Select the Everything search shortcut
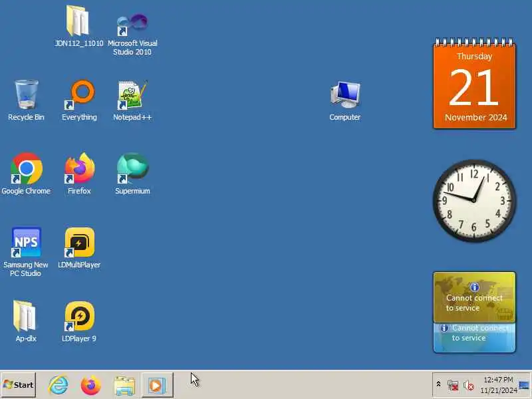 pyautogui.click(x=79, y=100)
